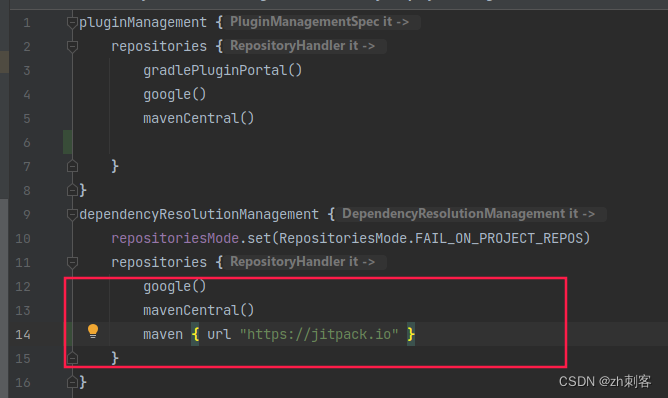This screenshot has height=398, width=668.
Task: Click the maven keyword on line 14
Action: 163,335
